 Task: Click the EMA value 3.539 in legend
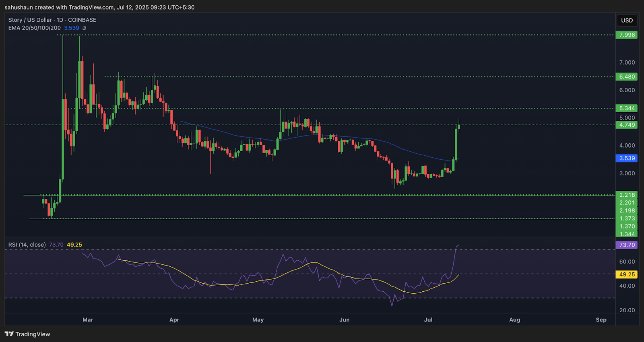(72, 28)
